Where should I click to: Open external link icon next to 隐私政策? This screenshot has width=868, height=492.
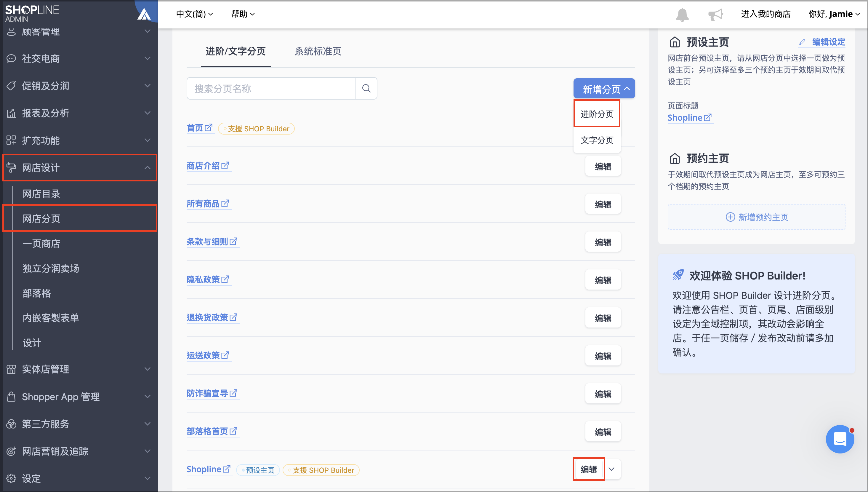pyautogui.click(x=225, y=279)
